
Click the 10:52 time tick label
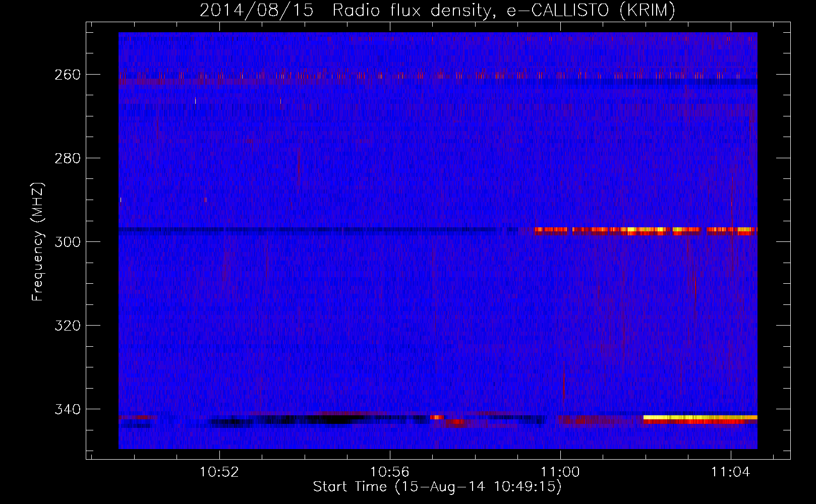coord(219,472)
